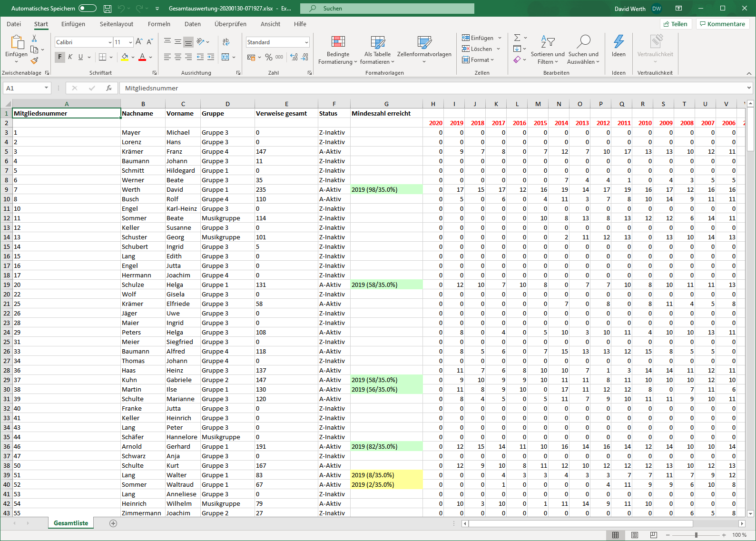Image resolution: width=756 pixels, height=541 pixels.
Task: Open the Format cells dropdown
Action: click(478, 60)
